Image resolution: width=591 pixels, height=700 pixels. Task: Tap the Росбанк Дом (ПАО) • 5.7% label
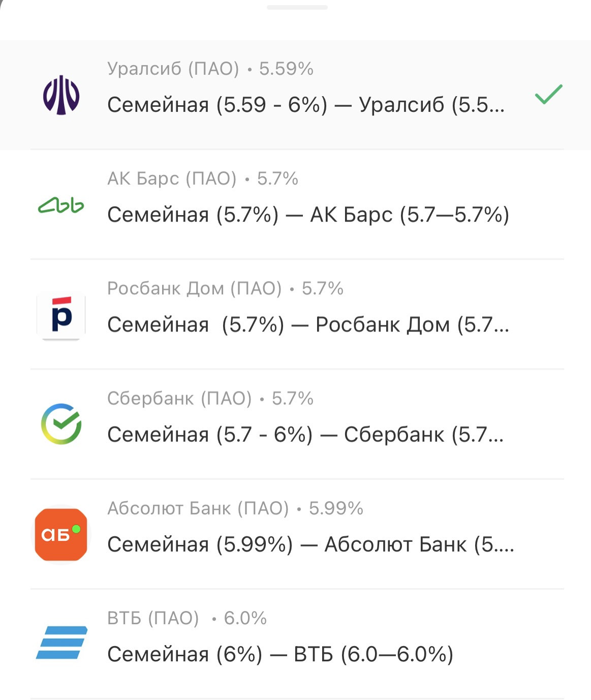(225, 288)
